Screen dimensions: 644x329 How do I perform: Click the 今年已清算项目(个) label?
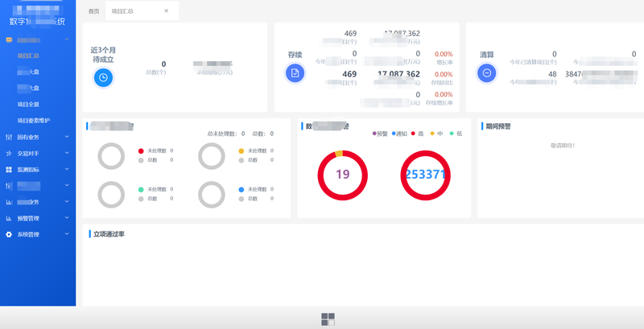(533, 63)
